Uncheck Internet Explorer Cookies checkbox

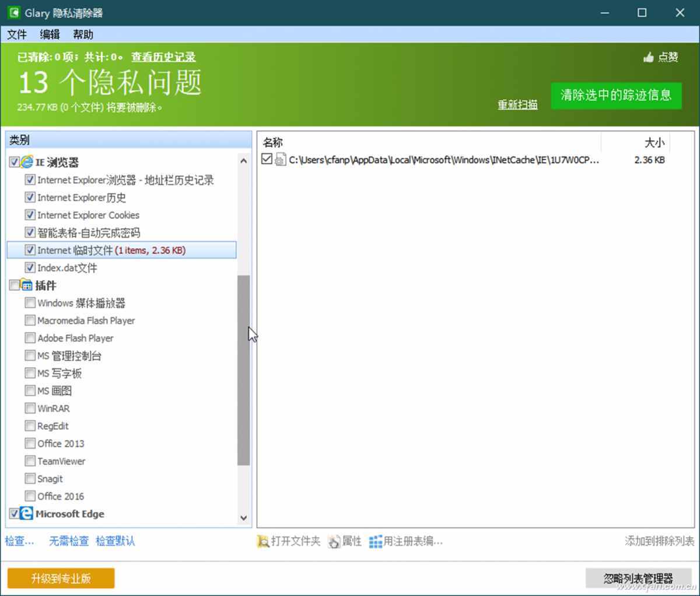point(30,215)
